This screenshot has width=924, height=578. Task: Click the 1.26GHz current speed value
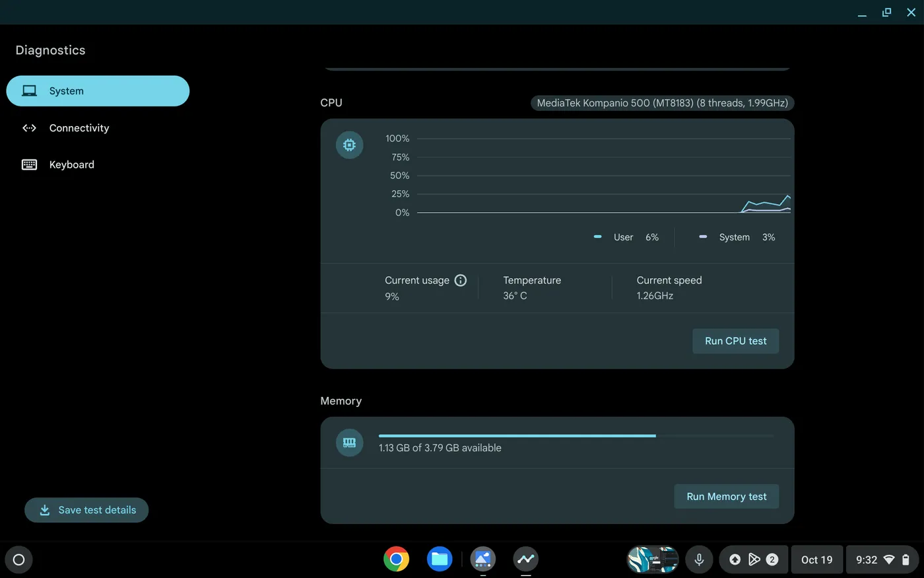point(655,296)
